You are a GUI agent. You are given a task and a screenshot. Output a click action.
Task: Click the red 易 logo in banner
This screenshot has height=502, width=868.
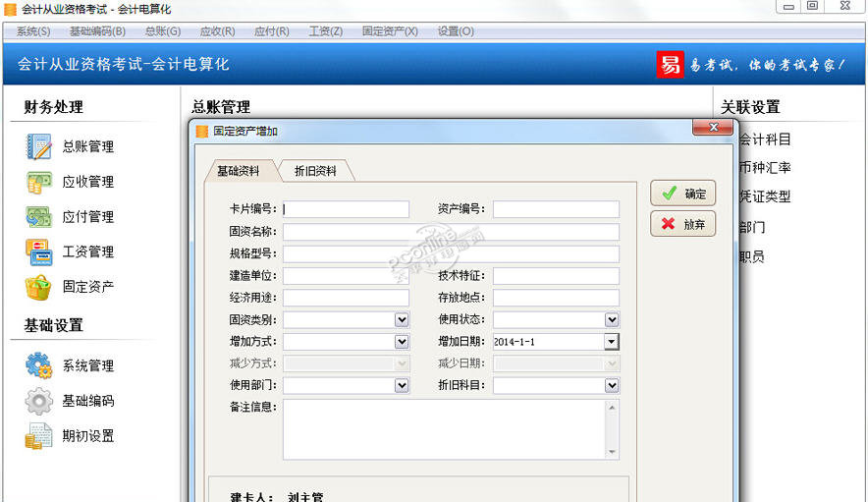click(x=670, y=64)
